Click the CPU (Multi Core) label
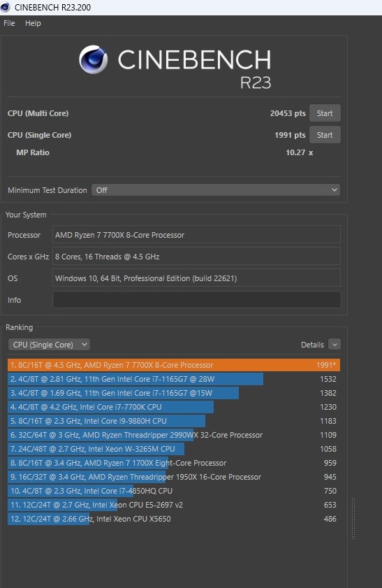The height and width of the screenshot is (588, 382). coord(38,113)
